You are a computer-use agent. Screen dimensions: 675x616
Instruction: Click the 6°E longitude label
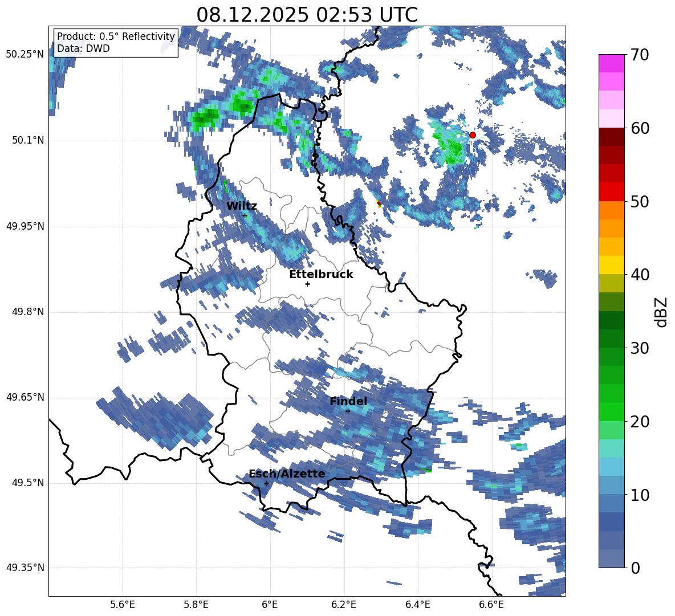pyautogui.click(x=270, y=605)
